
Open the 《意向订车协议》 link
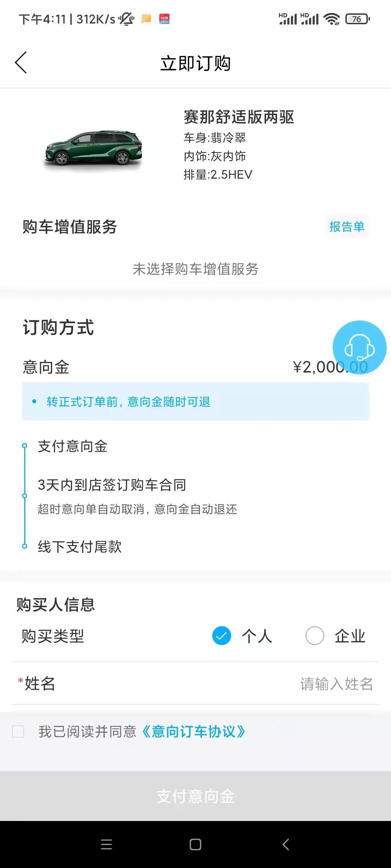coord(193,731)
